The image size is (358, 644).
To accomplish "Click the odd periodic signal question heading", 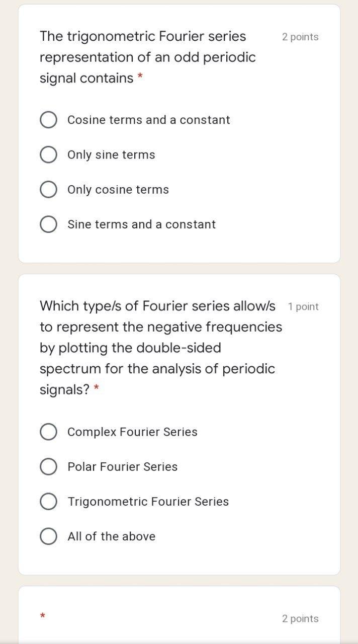I will click(x=147, y=57).
